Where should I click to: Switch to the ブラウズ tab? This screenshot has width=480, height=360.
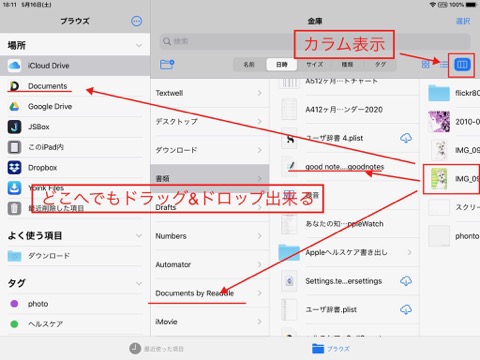pos(331,349)
